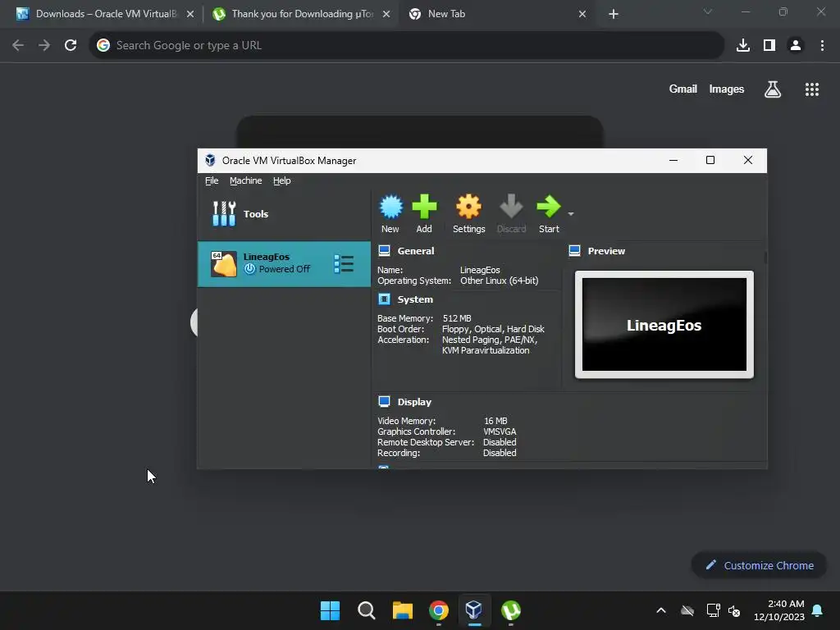Reload the page in Chrome
The width and height of the screenshot is (840, 630).
(x=71, y=46)
